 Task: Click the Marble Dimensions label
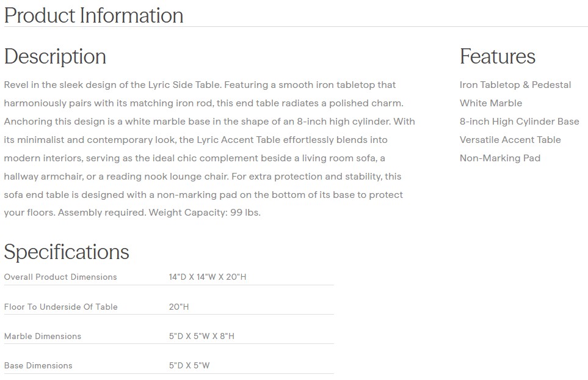[x=43, y=336]
